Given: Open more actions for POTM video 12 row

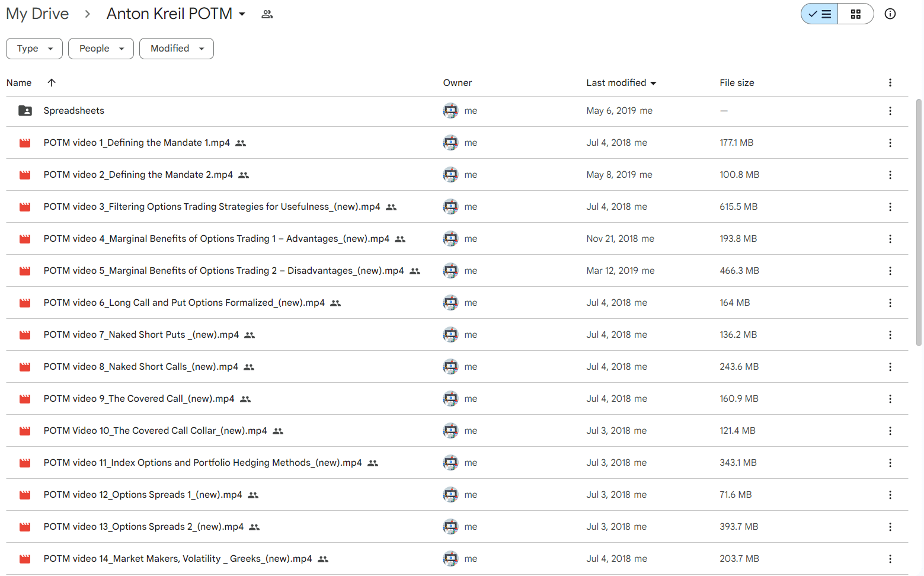Looking at the screenshot, I should tap(890, 495).
